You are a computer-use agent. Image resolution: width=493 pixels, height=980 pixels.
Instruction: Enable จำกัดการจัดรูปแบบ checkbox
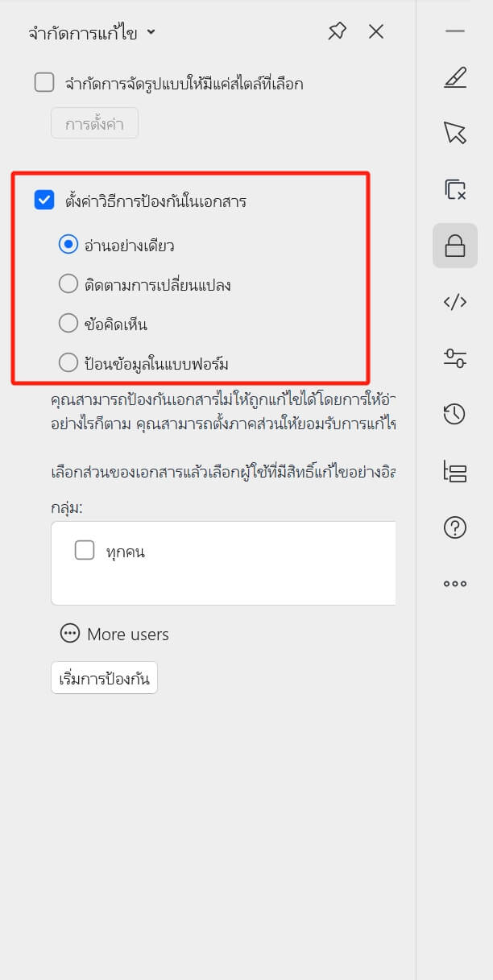(x=44, y=82)
